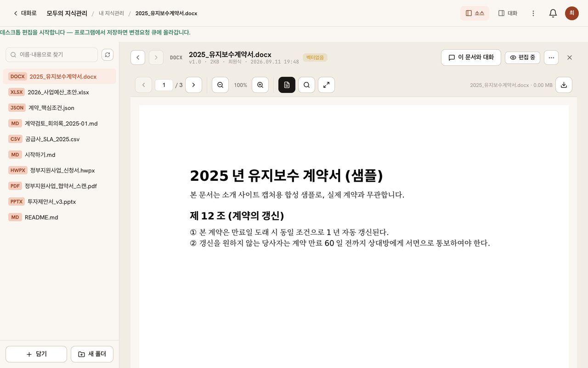Go to next page in viewer
Screen dimensions: 588x368
coord(193,85)
